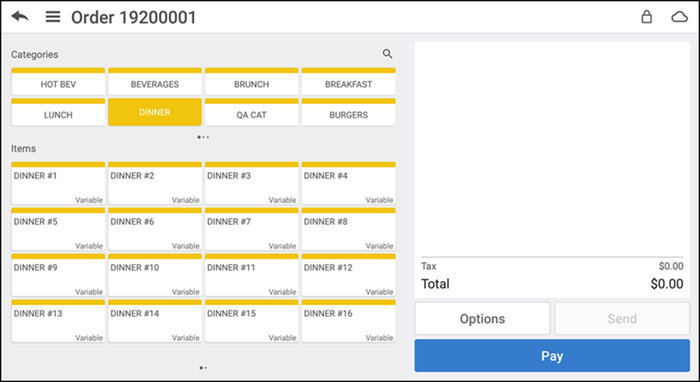Tap the Send button
The width and height of the screenshot is (700, 382).
click(622, 319)
